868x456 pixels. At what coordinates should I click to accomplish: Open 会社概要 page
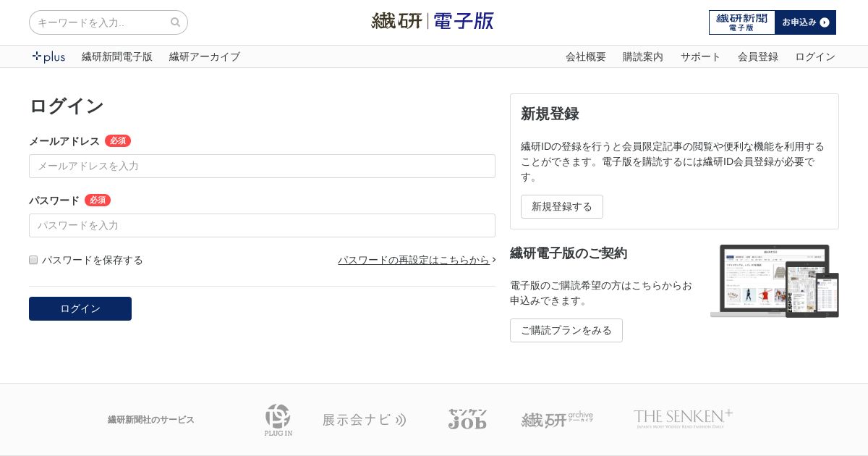[x=586, y=56]
